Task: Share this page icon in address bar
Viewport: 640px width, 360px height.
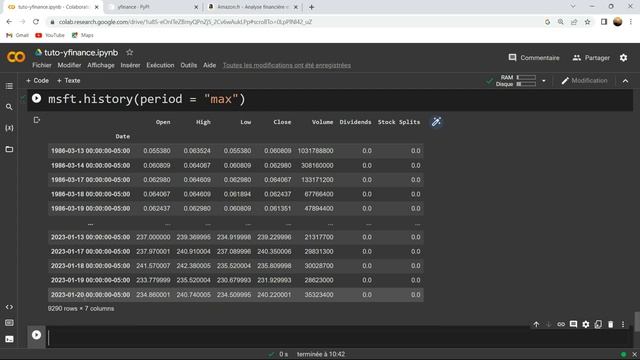Action: (574, 22)
